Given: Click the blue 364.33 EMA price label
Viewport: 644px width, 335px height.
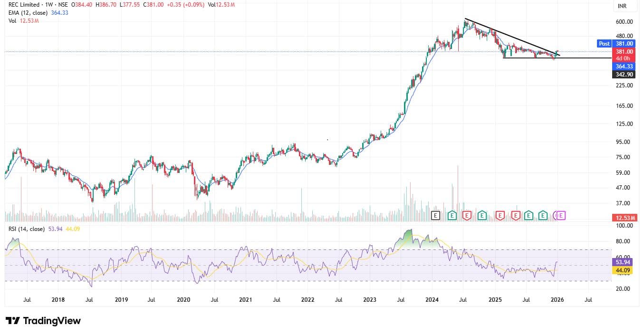Looking at the screenshot, I should pyautogui.click(x=624, y=67).
